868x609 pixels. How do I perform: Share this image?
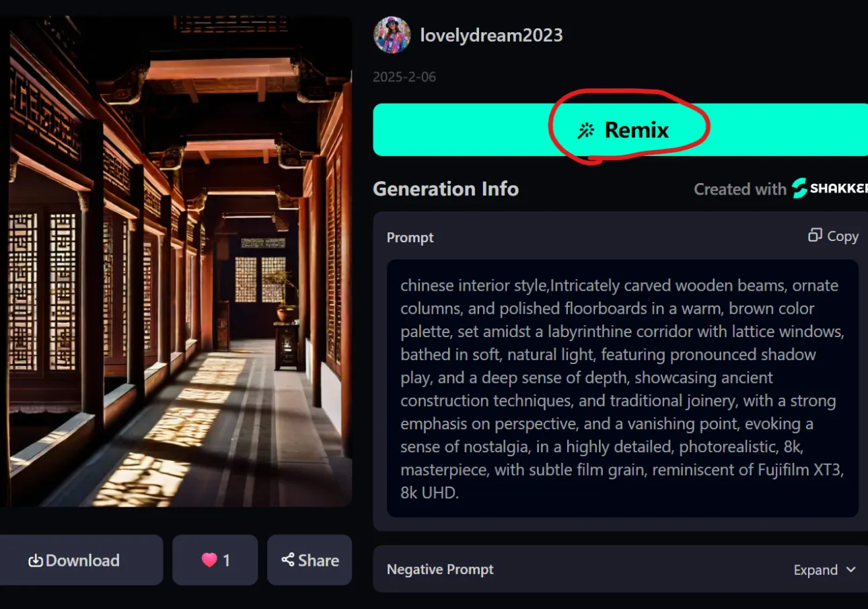(x=310, y=560)
